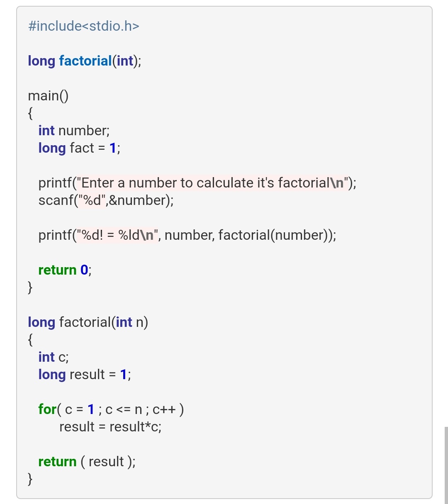Click the 'result = result*c;' statement

[x=110, y=427]
